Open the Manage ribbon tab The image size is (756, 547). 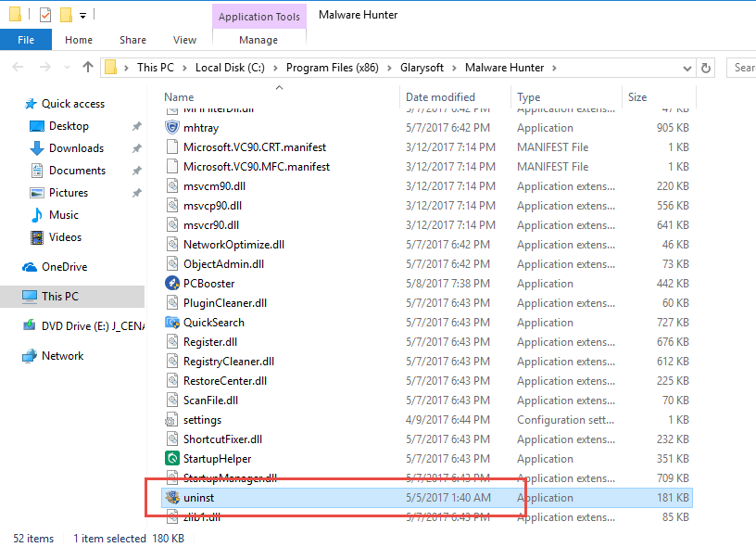point(258,40)
